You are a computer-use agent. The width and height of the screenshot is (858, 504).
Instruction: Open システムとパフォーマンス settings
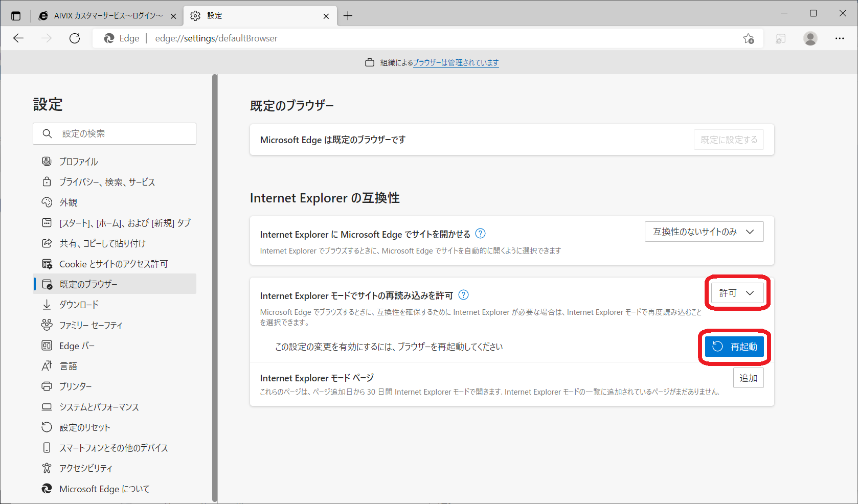click(x=115, y=407)
